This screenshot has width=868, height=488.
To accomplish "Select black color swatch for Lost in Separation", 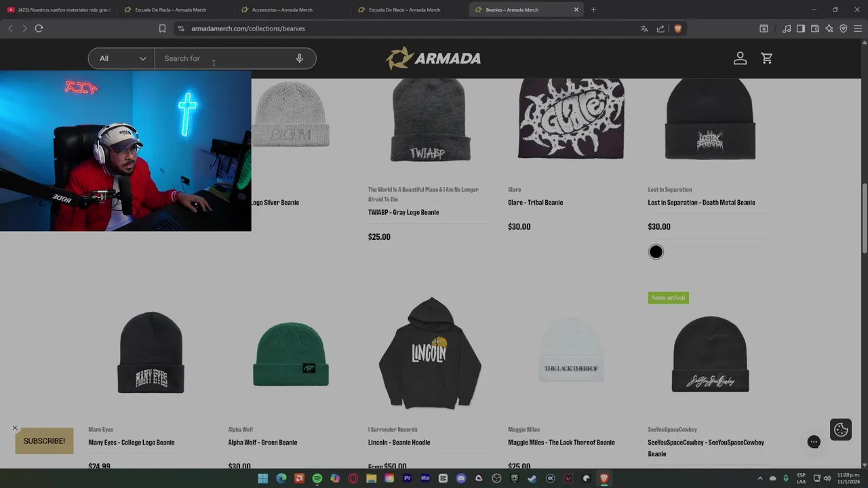I will click(x=656, y=252).
